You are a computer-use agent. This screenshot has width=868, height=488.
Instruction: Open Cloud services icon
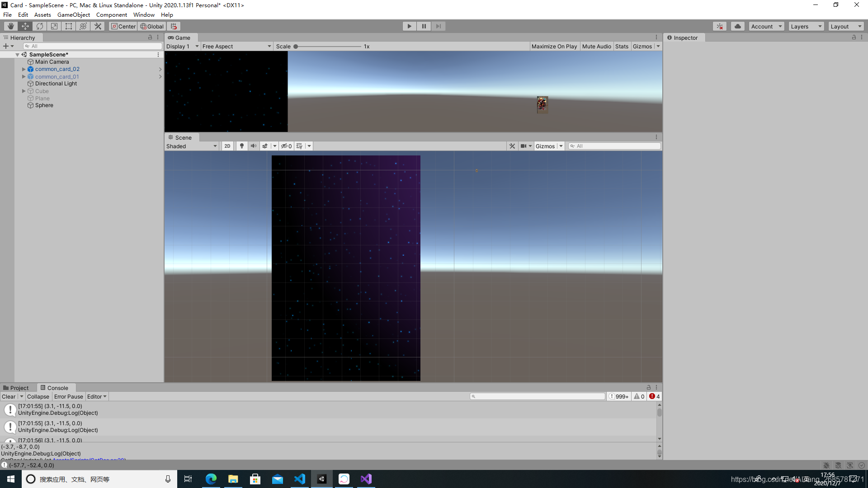tap(737, 26)
